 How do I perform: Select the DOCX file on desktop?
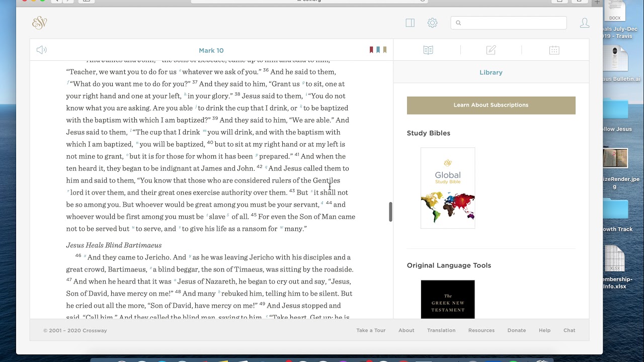pos(615,12)
